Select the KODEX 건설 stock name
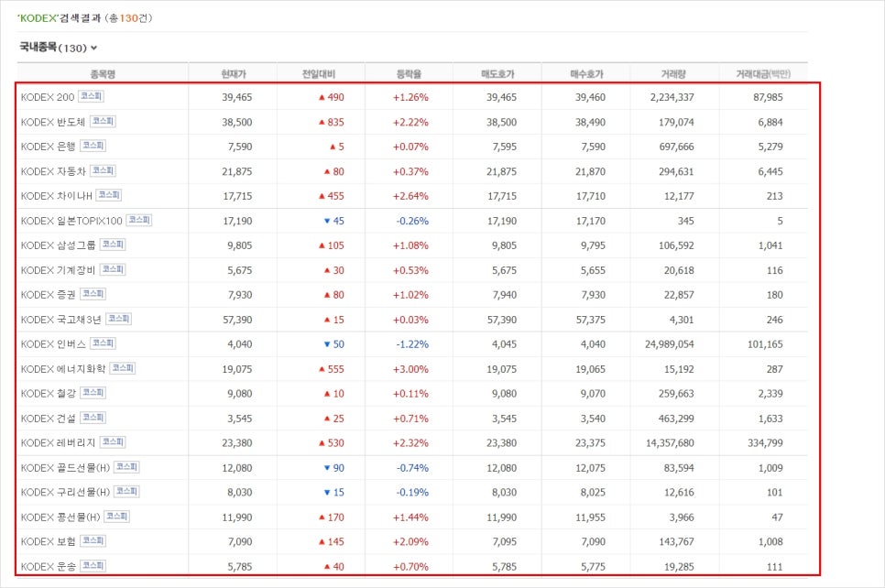This screenshot has height=588, width=885. [48, 419]
